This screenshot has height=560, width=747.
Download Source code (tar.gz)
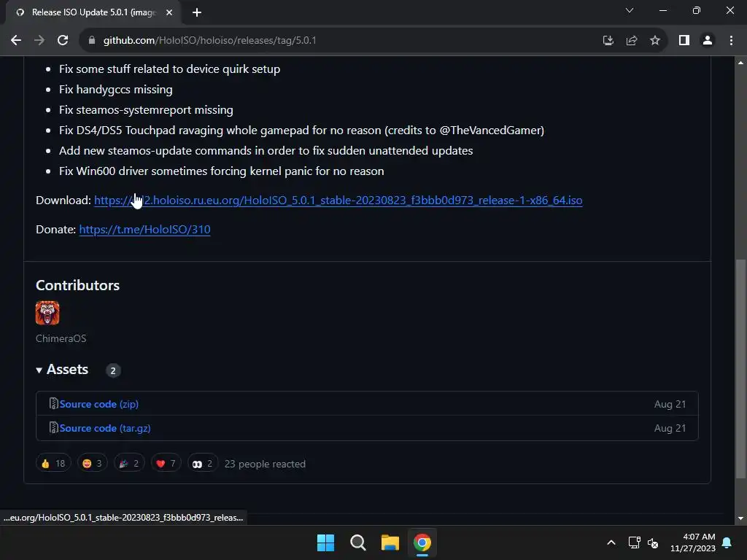pyautogui.click(x=105, y=429)
